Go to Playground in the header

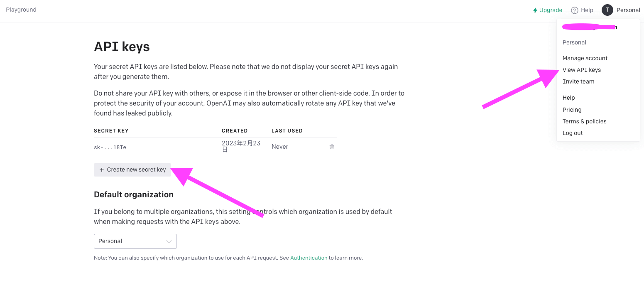(21, 10)
